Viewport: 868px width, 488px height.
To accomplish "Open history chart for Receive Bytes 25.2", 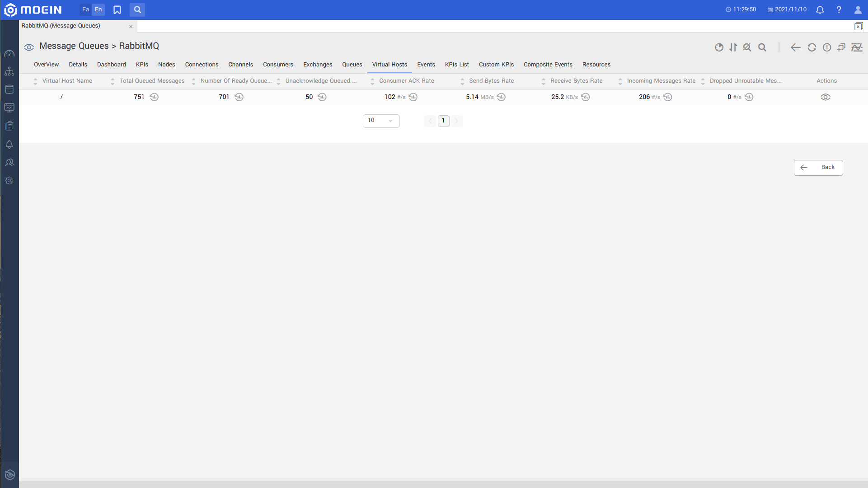I will point(586,97).
